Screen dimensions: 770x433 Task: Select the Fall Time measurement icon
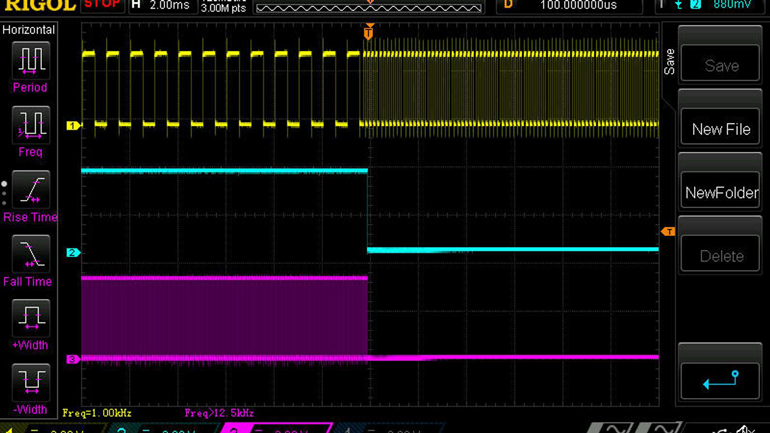tap(30, 254)
